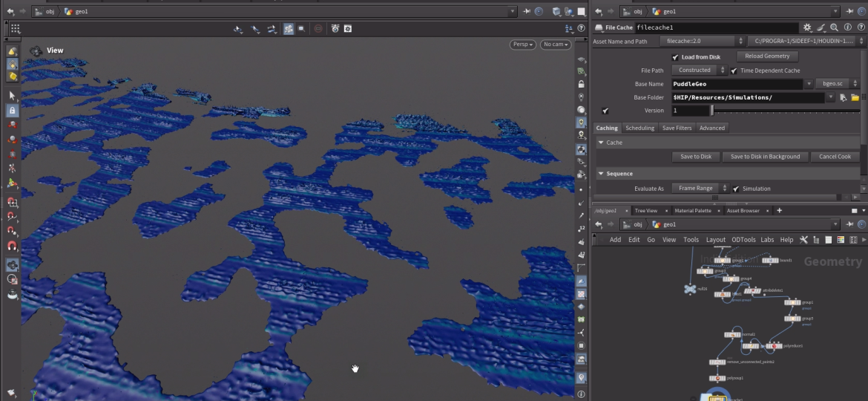Open the Layout menu in network editor
The height and width of the screenshot is (401, 868).
(x=715, y=240)
